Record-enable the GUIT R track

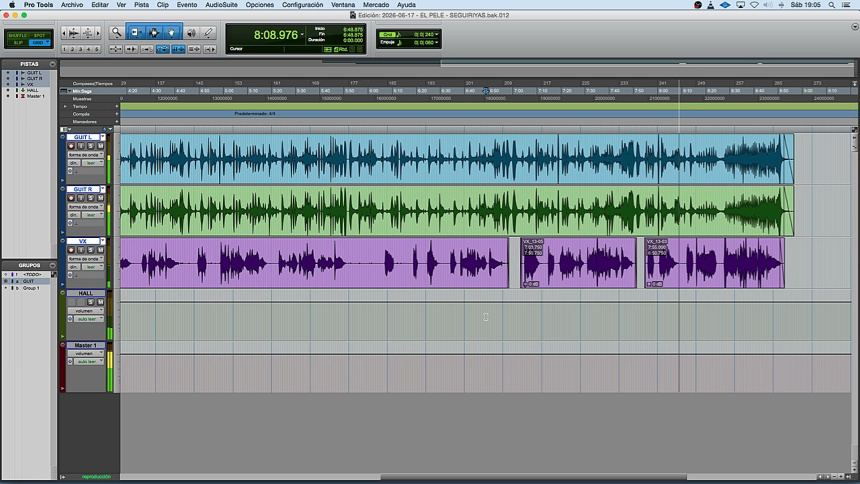71,198
